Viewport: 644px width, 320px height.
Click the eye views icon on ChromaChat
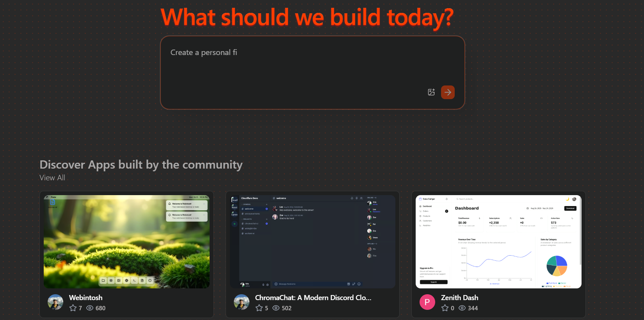pyautogui.click(x=276, y=308)
